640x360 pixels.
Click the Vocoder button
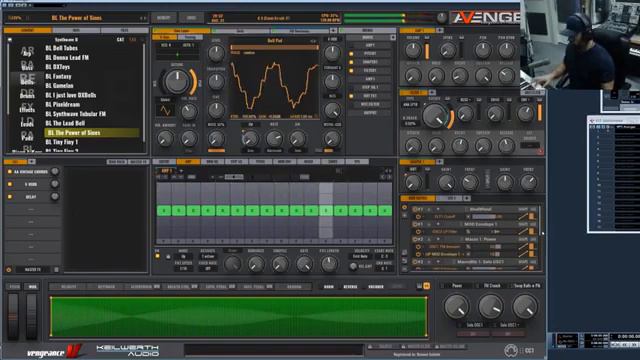(x=376, y=287)
